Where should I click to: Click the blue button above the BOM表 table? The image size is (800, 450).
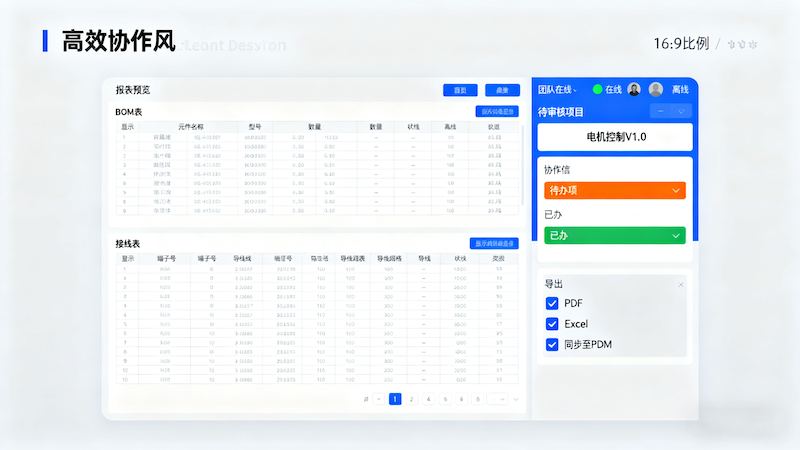[x=496, y=112]
